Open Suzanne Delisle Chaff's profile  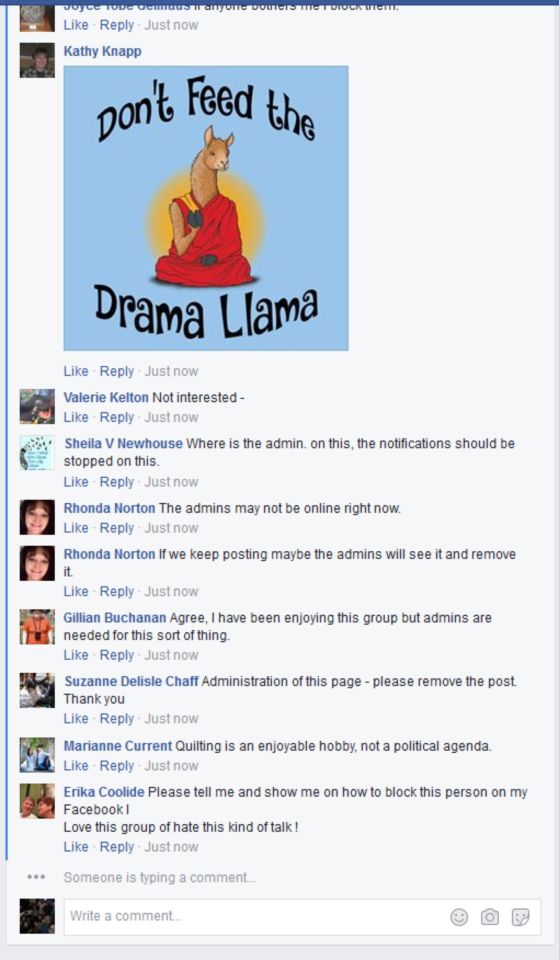132,681
